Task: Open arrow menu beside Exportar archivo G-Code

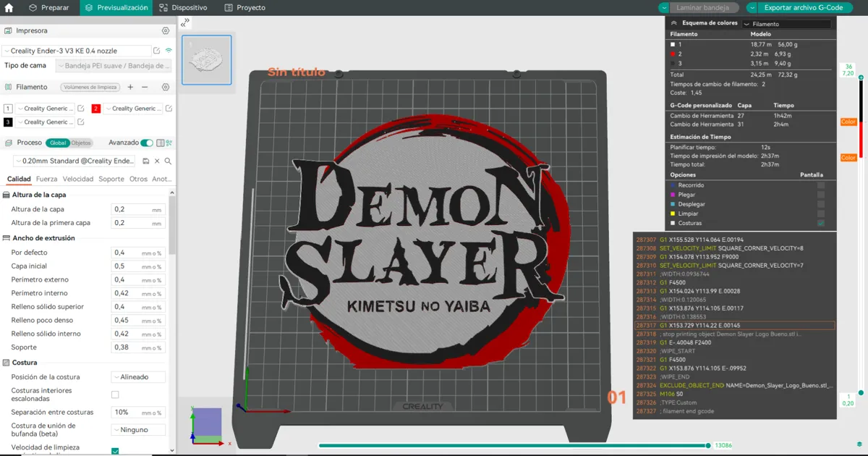Action: [x=753, y=7]
